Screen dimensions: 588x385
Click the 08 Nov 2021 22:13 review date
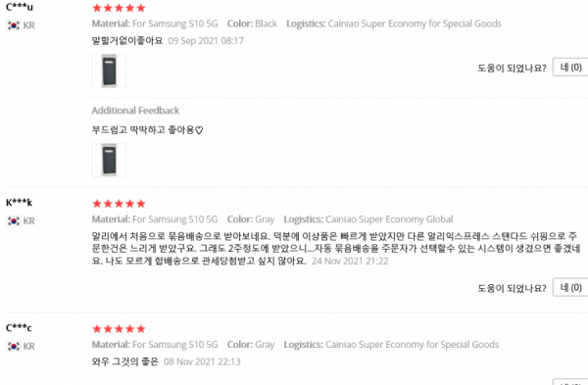[x=202, y=361]
